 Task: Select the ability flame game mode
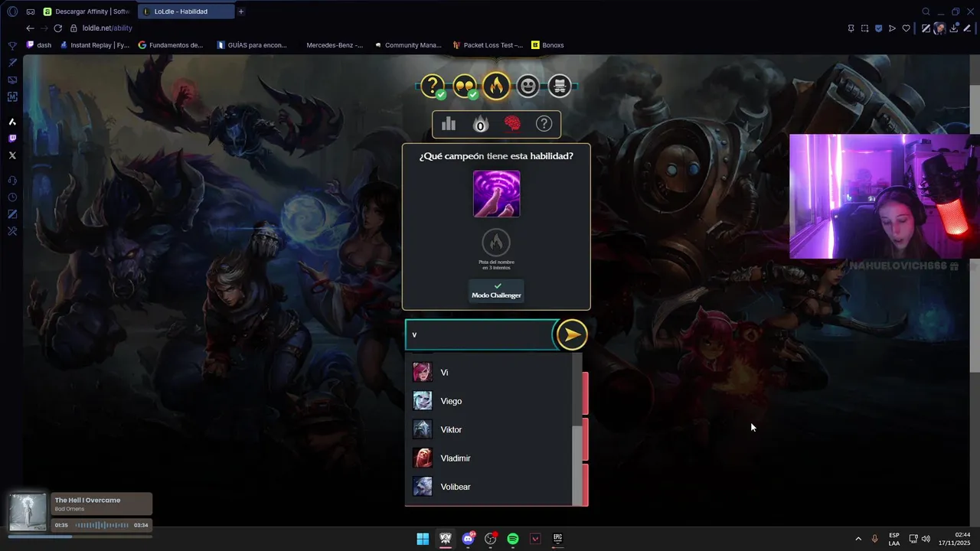pos(496,86)
